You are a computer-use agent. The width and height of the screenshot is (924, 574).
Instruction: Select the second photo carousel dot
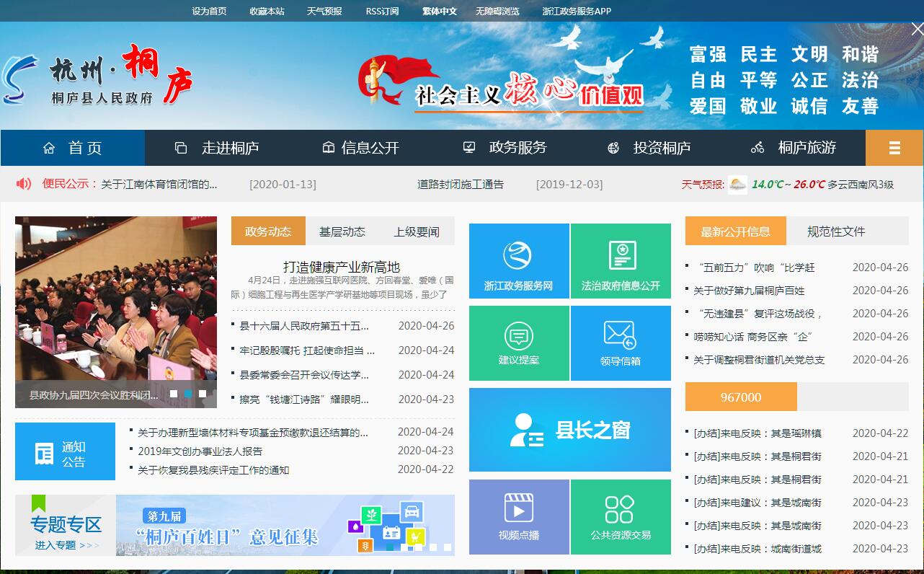tap(188, 394)
